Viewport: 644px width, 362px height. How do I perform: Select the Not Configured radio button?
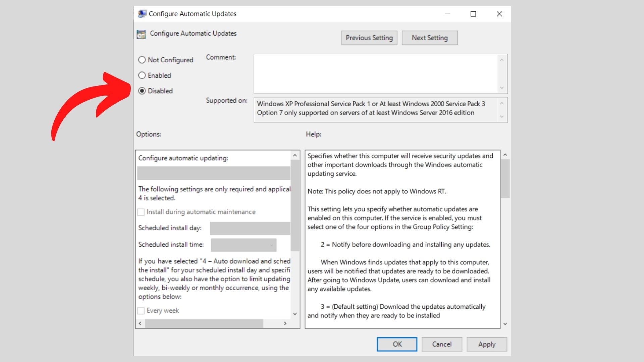[142, 60]
